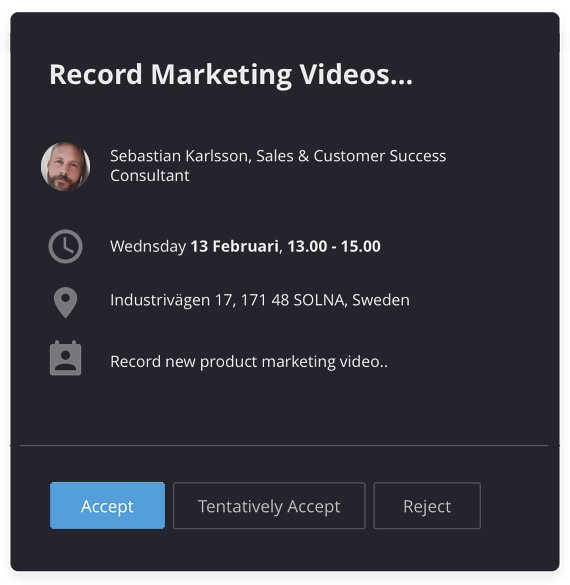The height and width of the screenshot is (585, 570).
Task: Click the word Wednsday in the schedule row
Action: (x=148, y=247)
